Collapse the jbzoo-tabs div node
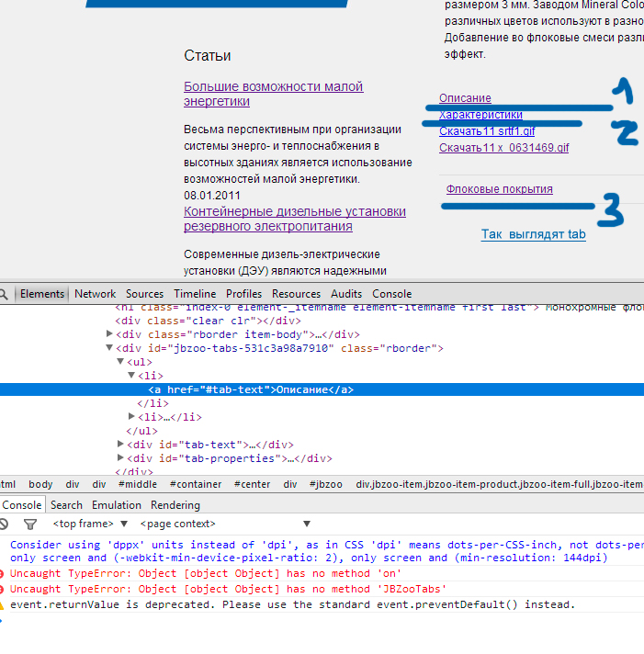This screenshot has height=654, width=644. tap(109, 349)
